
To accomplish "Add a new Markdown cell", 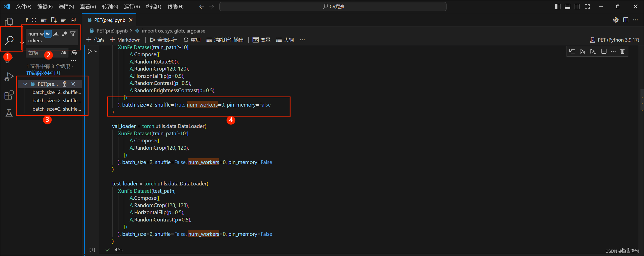I will [125, 40].
